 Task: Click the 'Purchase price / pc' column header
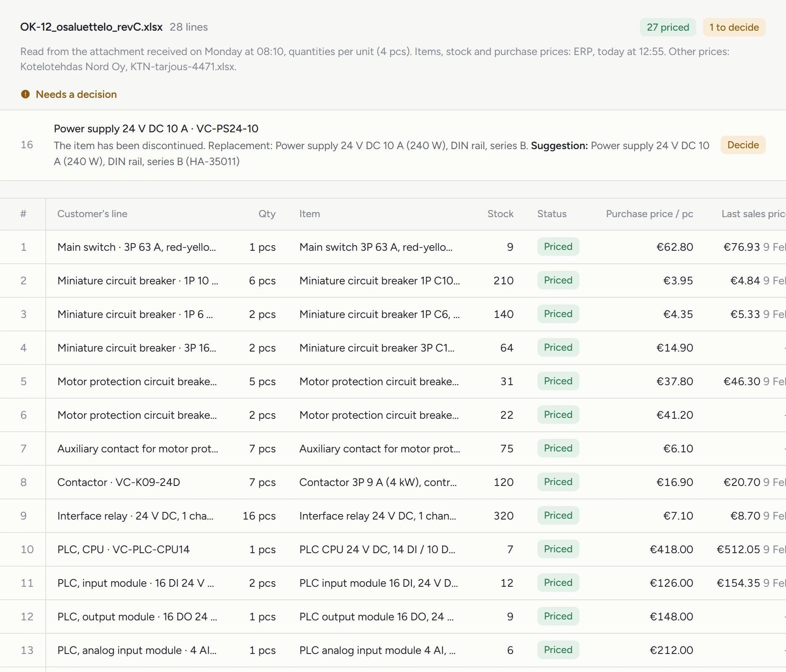(649, 214)
